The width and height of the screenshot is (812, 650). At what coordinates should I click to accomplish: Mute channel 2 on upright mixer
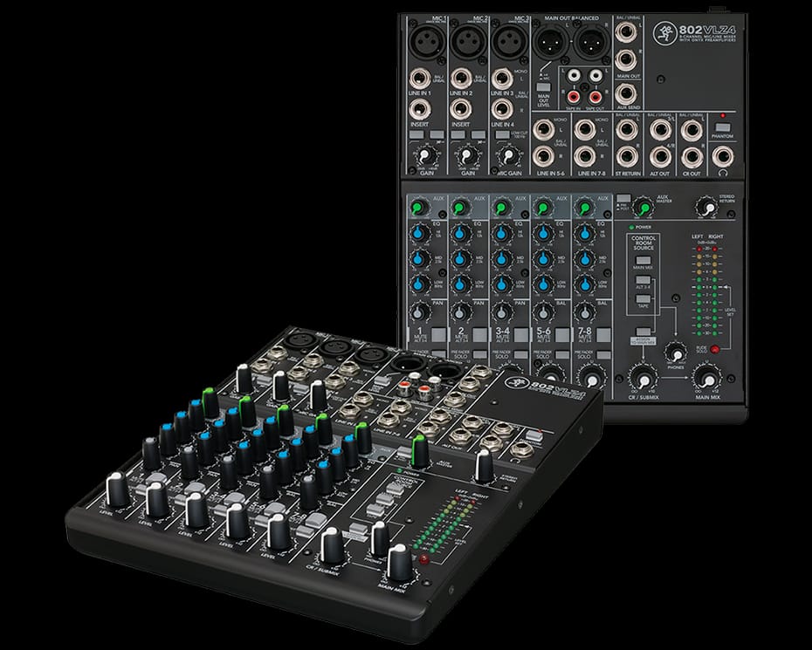point(480,334)
